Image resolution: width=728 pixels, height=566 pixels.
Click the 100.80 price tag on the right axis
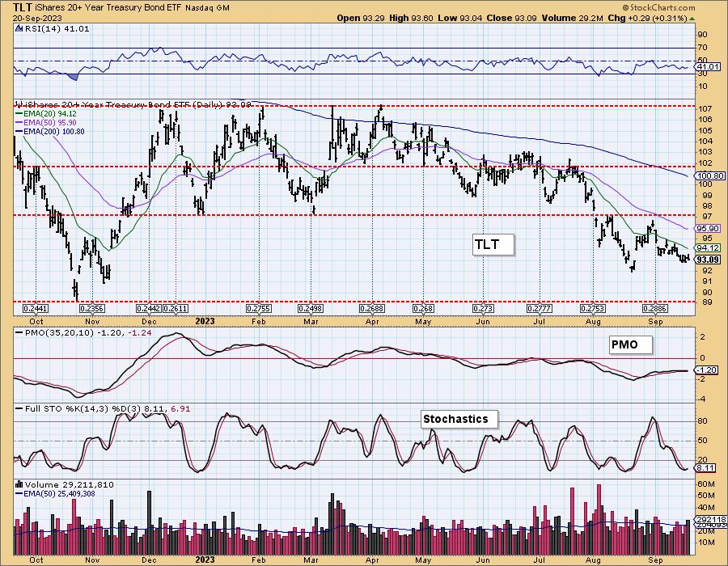(x=709, y=175)
